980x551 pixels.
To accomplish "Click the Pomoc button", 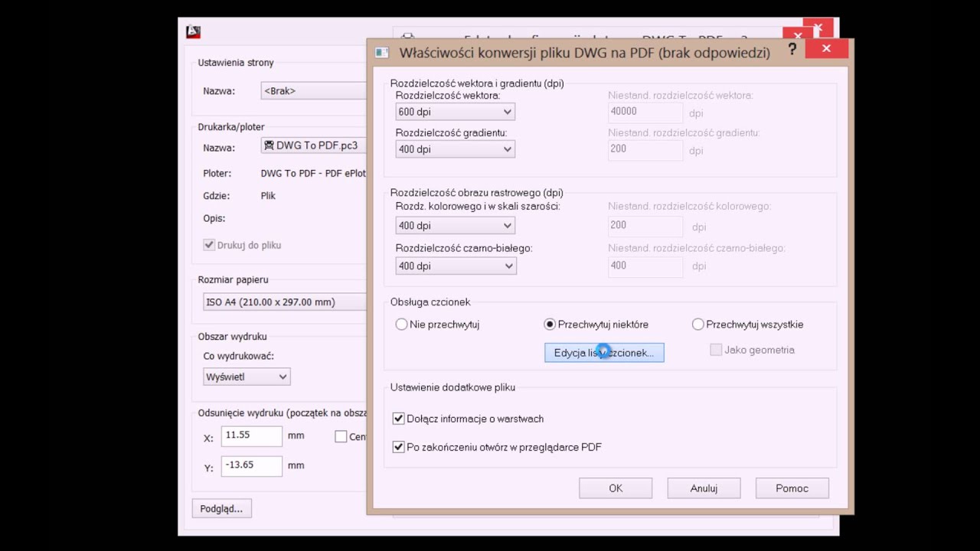I will (792, 488).
